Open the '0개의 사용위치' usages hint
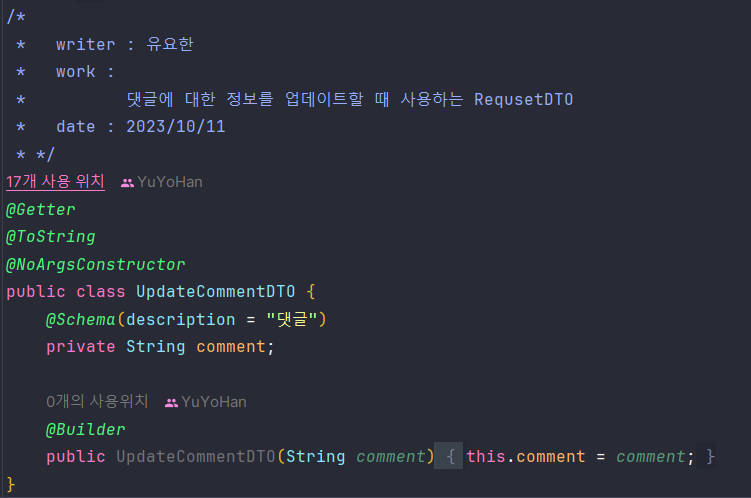The image size is (751, 498). [97, 401]
